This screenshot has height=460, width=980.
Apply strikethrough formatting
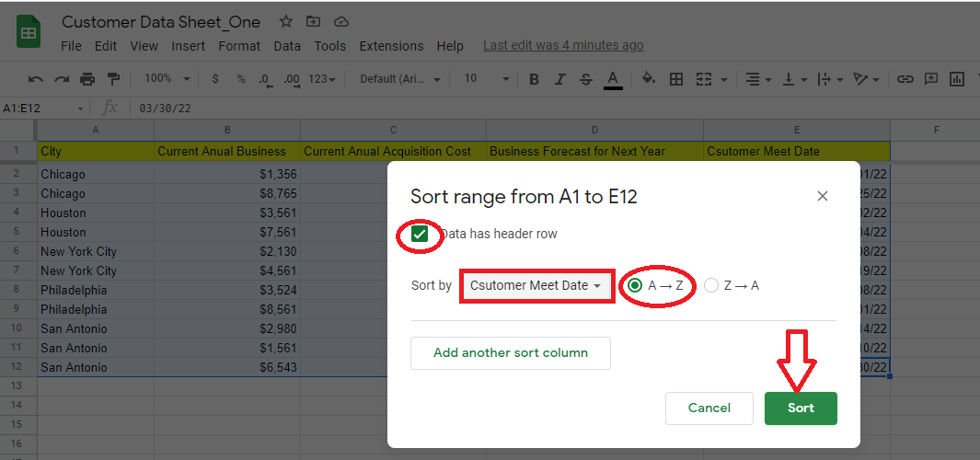pyautogui.click(x=586, y=79)
